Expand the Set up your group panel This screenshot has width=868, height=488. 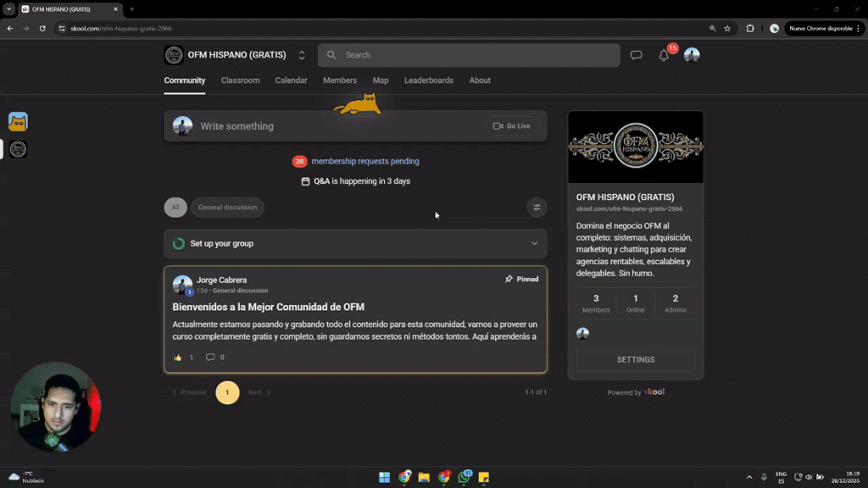coord(355,243)
